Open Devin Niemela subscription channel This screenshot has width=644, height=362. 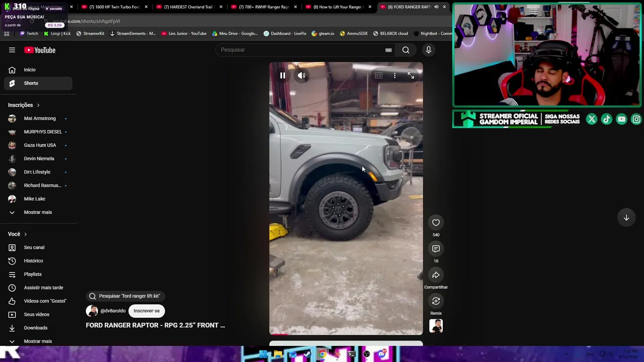tap(38, 159)
